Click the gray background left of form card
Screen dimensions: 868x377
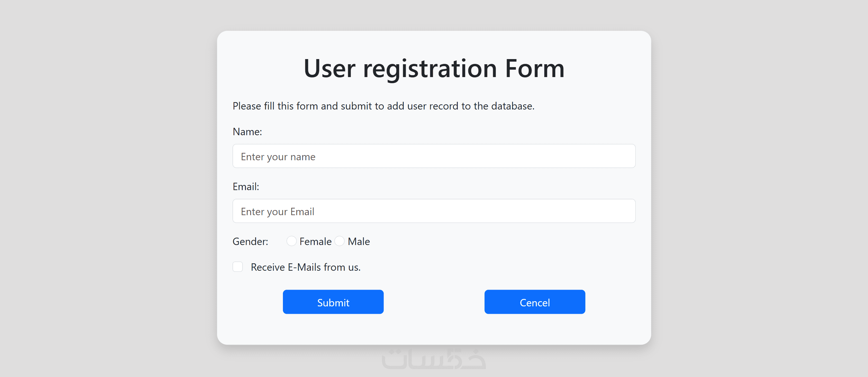108,189
